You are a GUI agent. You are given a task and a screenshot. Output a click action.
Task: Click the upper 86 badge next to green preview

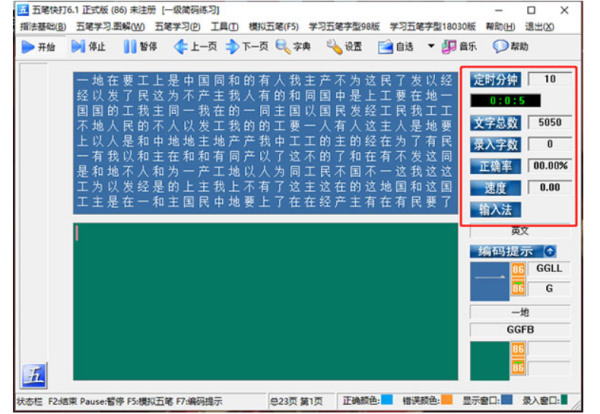[518, 349]
